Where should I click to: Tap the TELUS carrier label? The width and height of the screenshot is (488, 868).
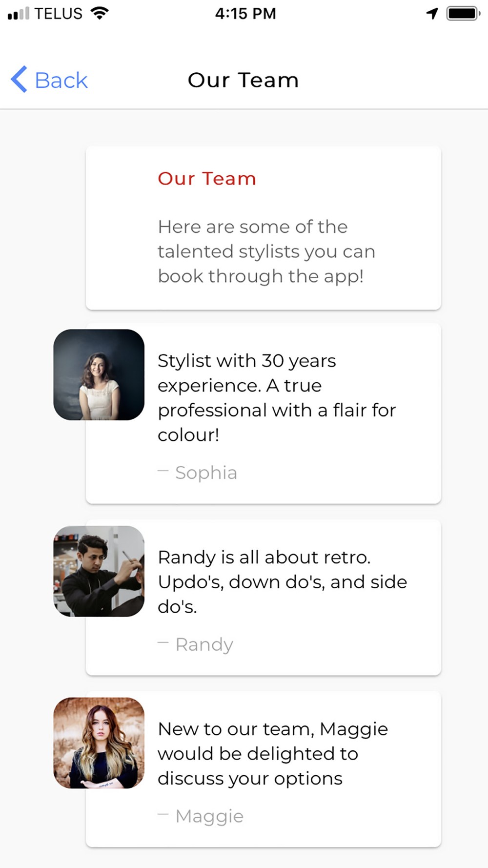click(x=58, y=14)
